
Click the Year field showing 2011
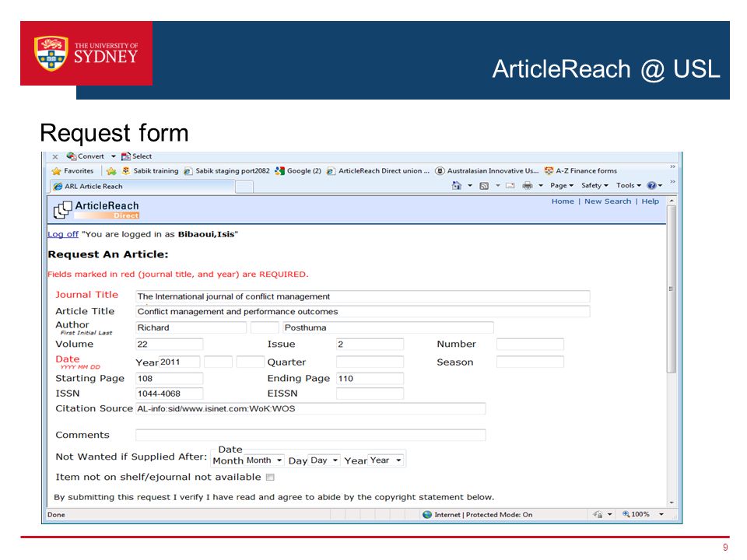[179, 362]
